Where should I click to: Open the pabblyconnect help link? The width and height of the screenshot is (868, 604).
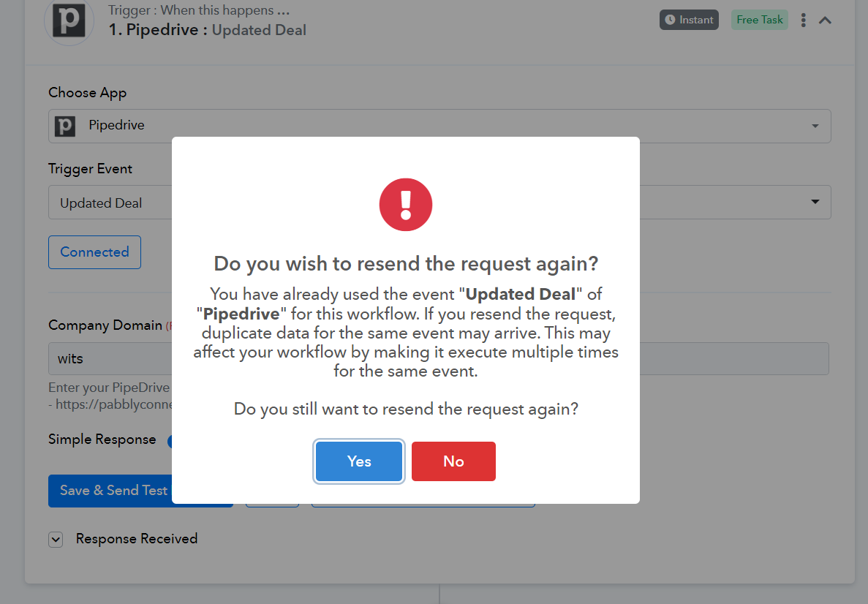(x=114, y=404)
